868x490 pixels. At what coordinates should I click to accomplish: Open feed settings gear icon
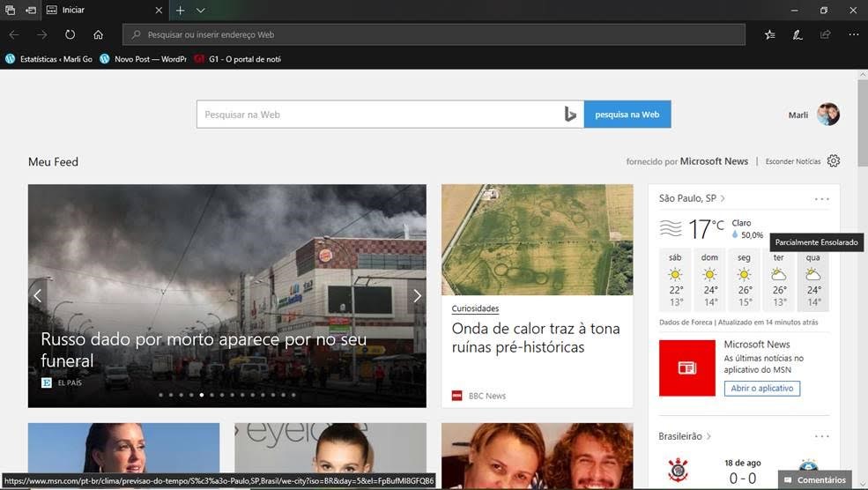point(834,161)
